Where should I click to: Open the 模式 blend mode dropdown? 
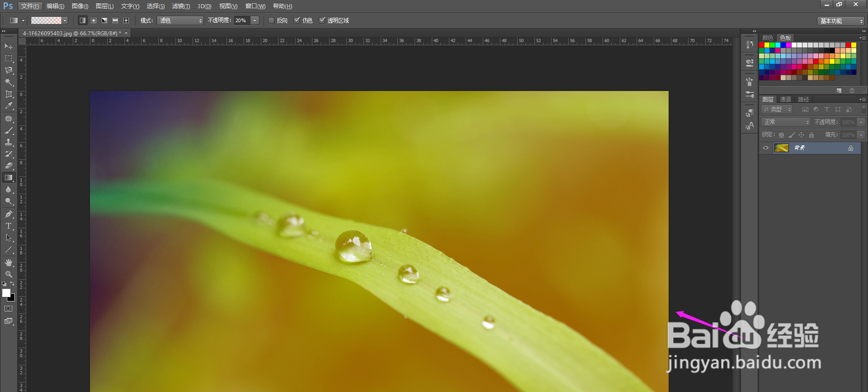180,20
